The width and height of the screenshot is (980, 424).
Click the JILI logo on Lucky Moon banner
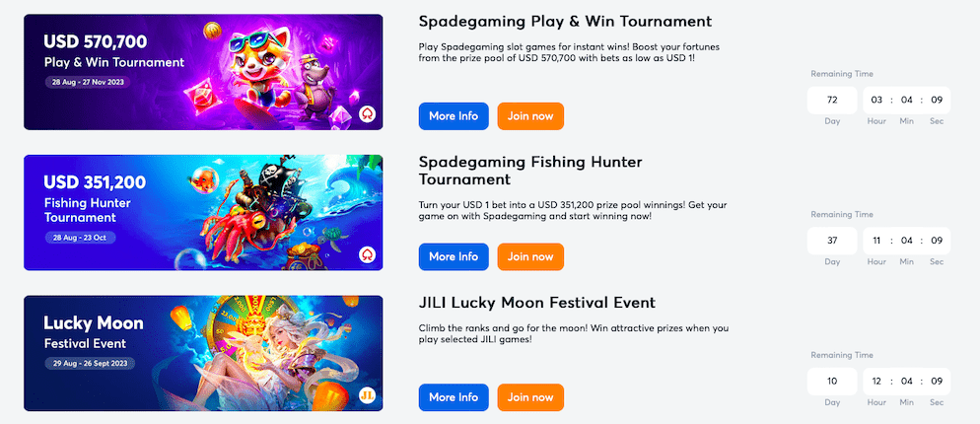click(x=367, y=395)
